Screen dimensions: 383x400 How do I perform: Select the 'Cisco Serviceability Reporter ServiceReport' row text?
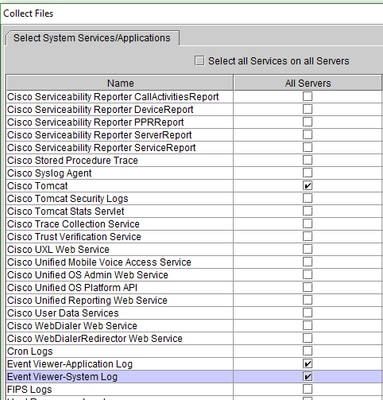pos(101,147)
